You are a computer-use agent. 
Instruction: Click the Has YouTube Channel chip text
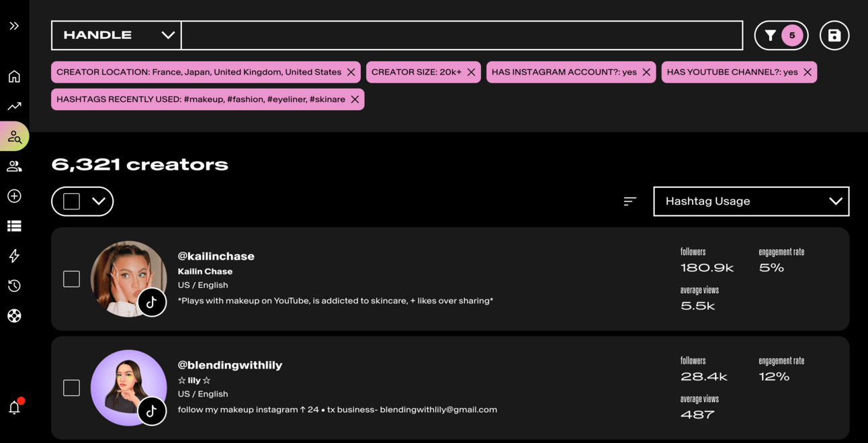tap(732, 72)
